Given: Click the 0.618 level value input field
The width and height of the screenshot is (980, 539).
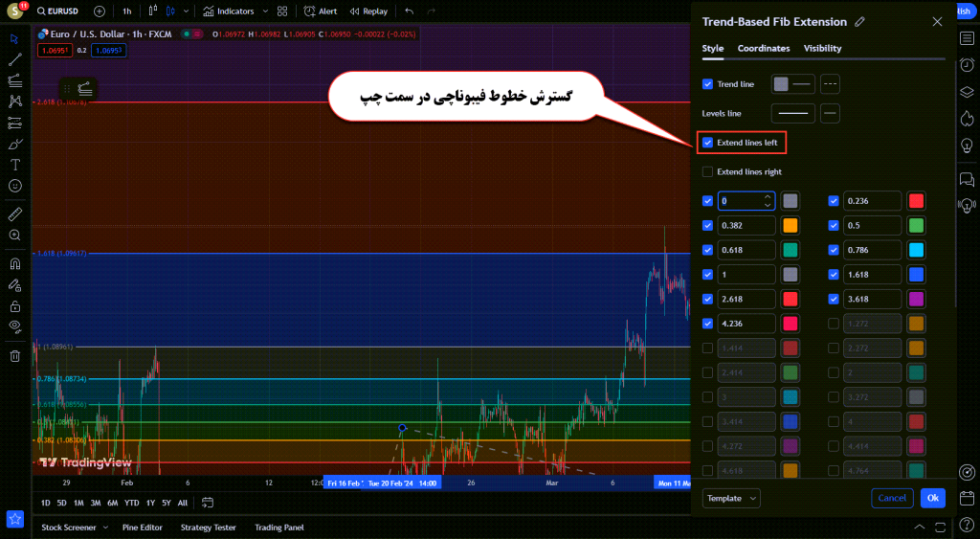Looking at the screenshot, I should point(746,250).
